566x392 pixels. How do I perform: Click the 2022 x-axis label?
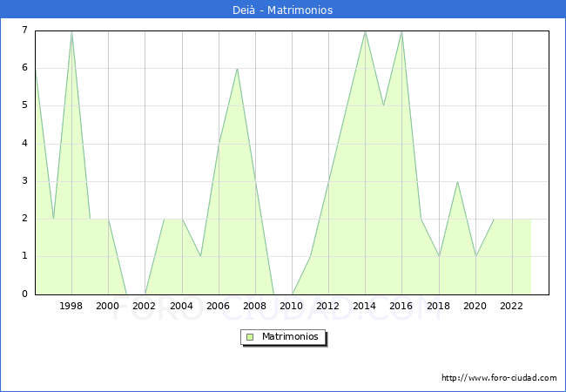coord(511,306)
